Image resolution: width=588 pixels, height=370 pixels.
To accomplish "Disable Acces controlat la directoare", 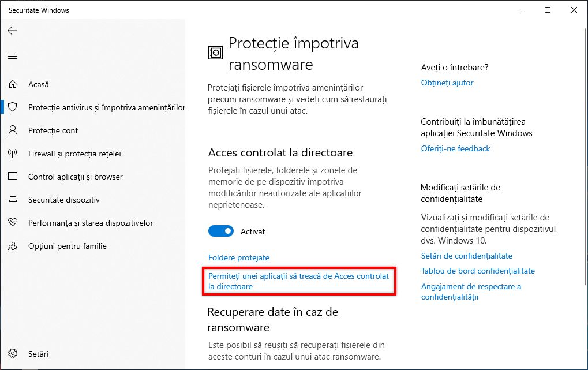I will pyautogui.click(x=220, y=231).
